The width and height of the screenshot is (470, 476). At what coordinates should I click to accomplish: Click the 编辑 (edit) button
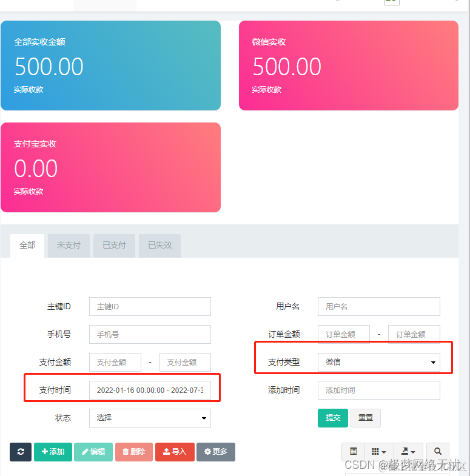(93, 452)
